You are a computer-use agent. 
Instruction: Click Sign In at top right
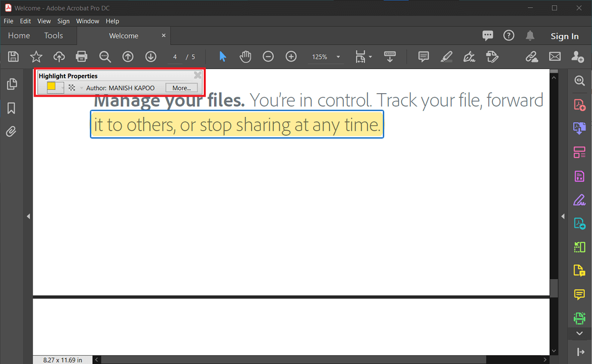[x=564, y=36]
